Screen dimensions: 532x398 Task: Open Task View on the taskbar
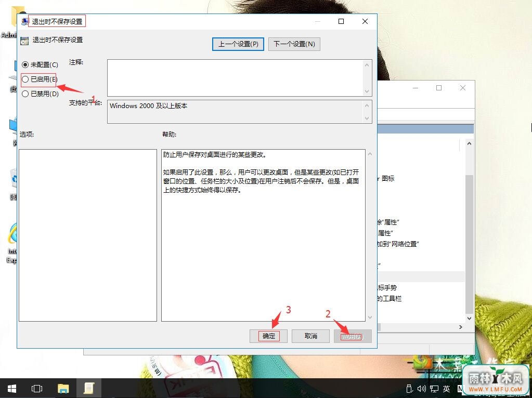(x=36, y=389)
